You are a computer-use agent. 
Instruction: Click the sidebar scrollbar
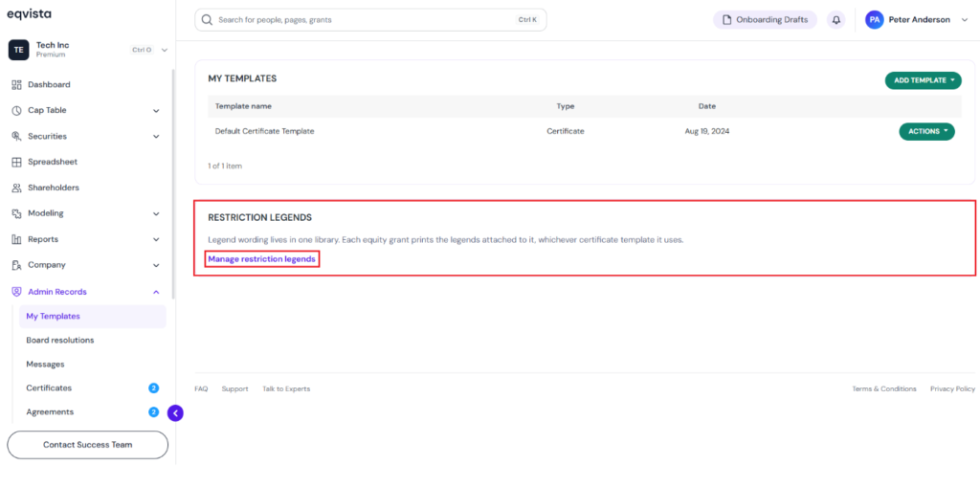[x=173, y=185]
